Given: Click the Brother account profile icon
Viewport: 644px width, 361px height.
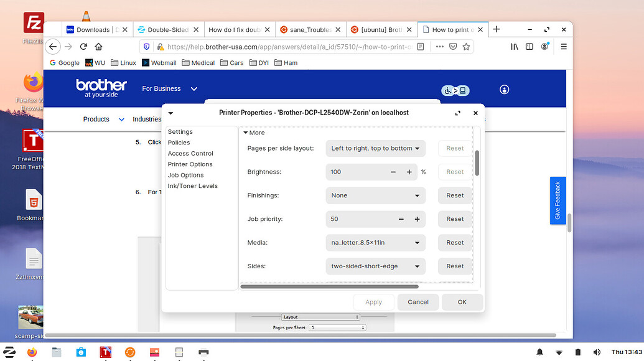Looking at the screenshot, I should [x=504, y=90].
